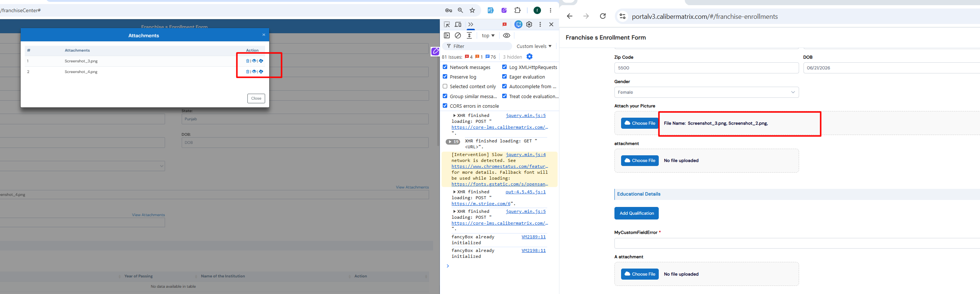Create a live expression eye icon
The width and height of the screenshot is (980, 294).
(506, 35)
